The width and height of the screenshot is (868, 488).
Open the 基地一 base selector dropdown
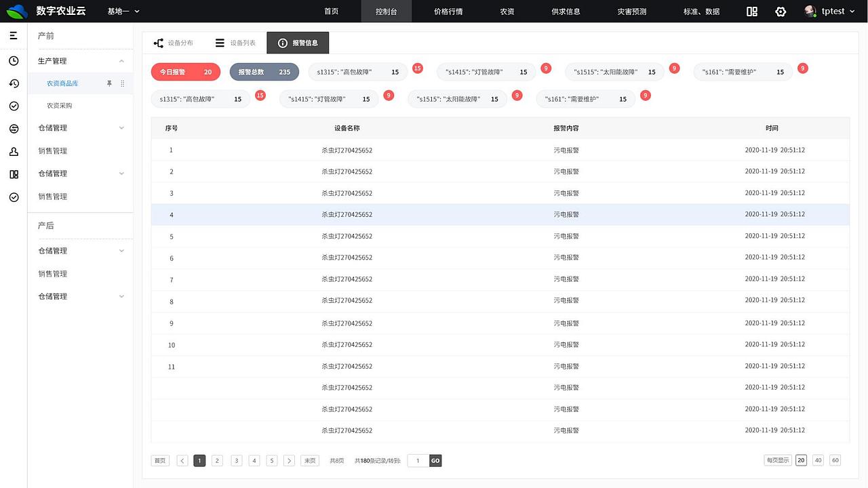[123, 12]
